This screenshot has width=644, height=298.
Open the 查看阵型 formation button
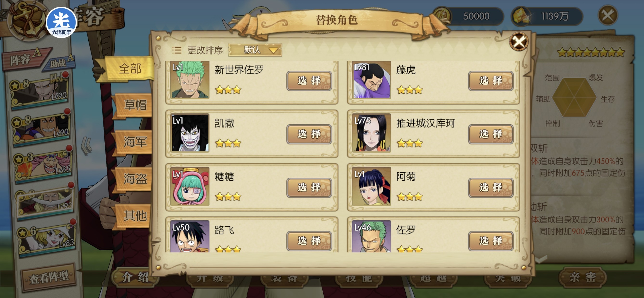[49, 277]
